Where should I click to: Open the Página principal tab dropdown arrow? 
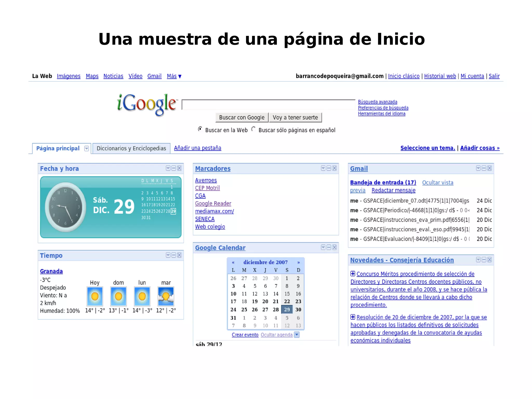tap(87, 148)
